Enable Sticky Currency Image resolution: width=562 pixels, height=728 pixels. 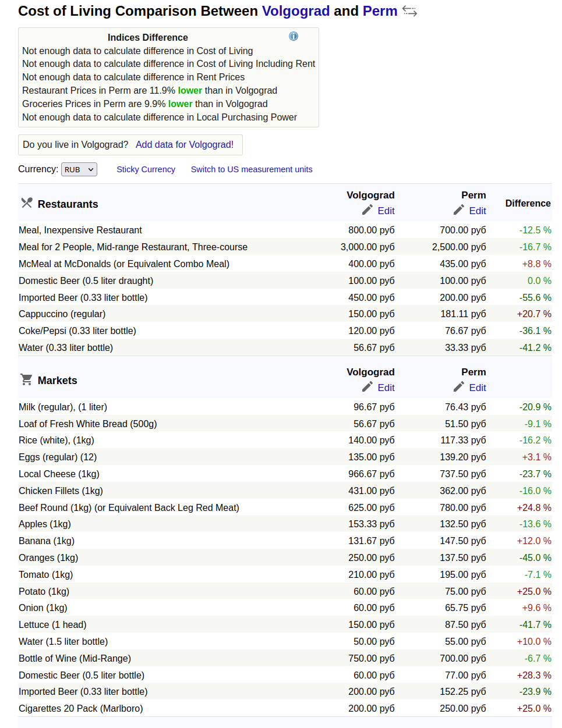[x=146, y=169]
